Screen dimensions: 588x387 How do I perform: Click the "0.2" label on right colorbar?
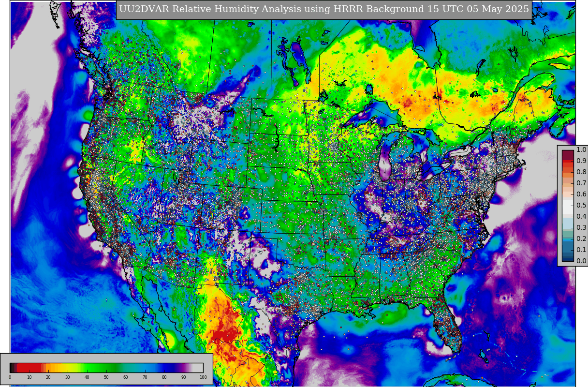581,238
